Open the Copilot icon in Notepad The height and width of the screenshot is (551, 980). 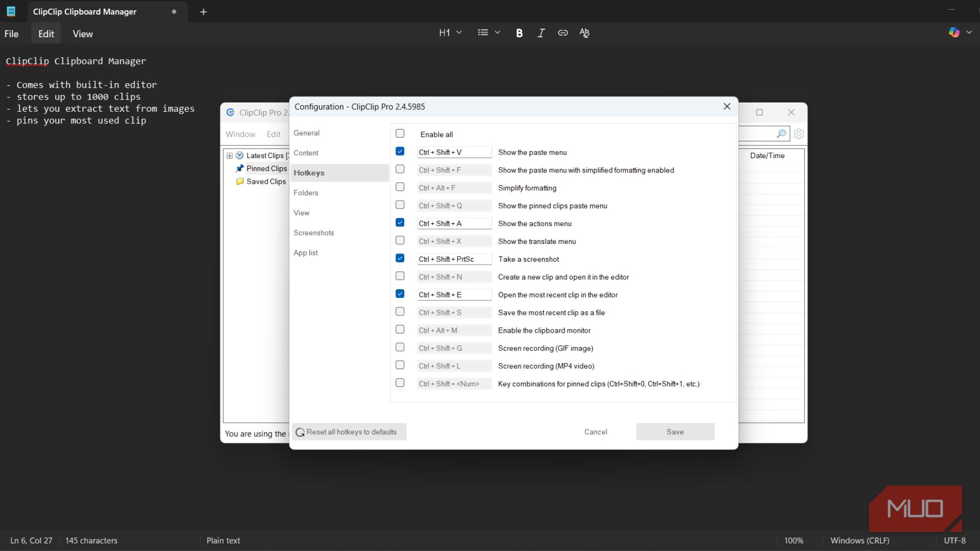(x=954, y=33)
